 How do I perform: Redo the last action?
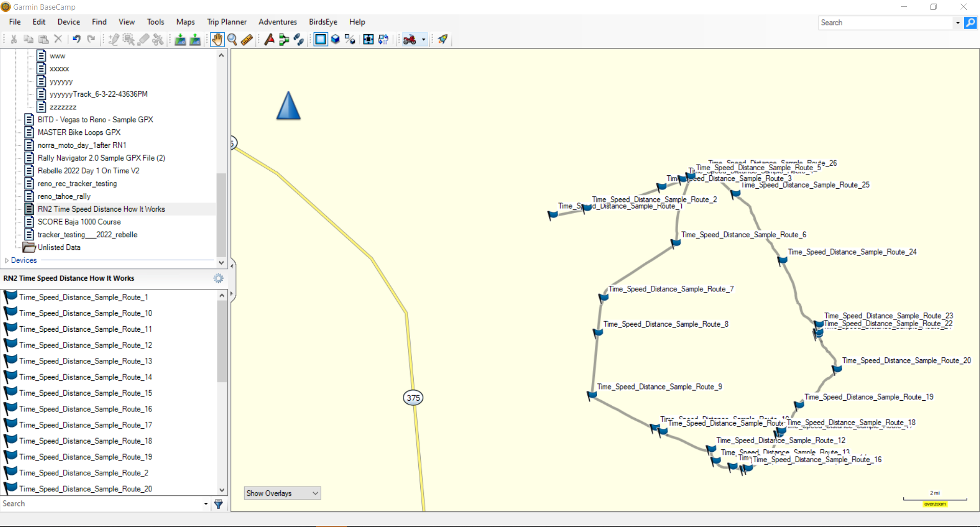point(91,39)
